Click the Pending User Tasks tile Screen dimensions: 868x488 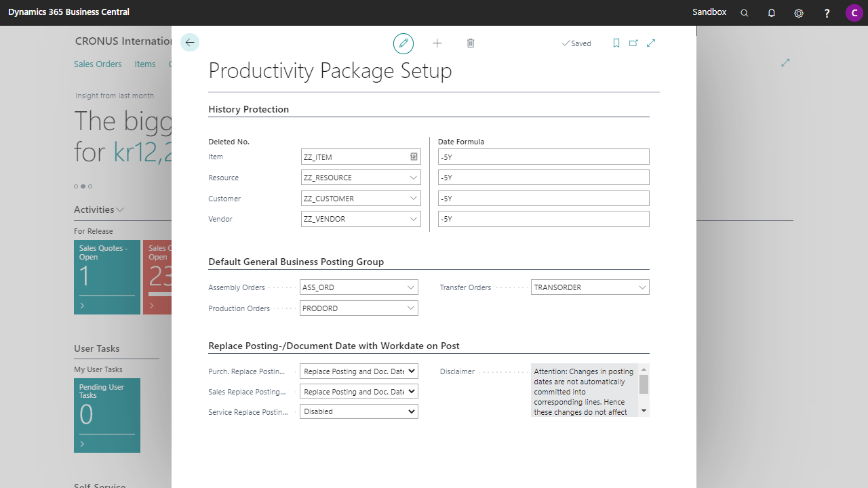pos(107,415)
